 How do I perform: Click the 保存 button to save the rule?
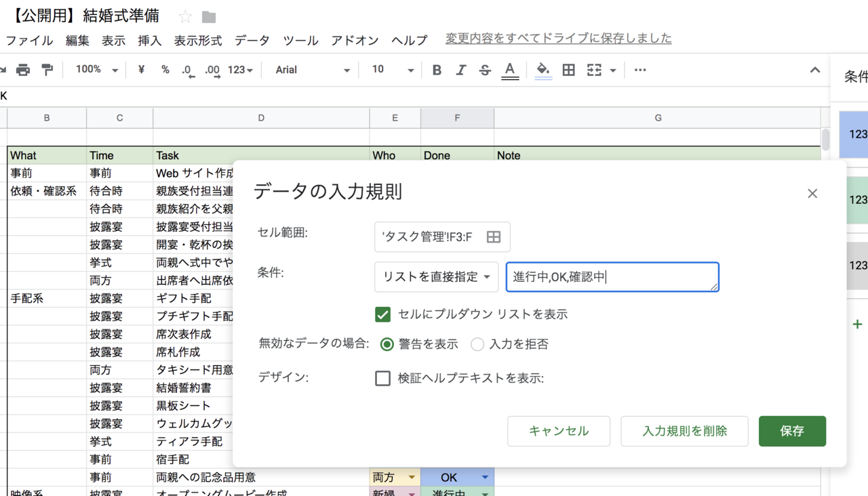(x=792, y=431)
